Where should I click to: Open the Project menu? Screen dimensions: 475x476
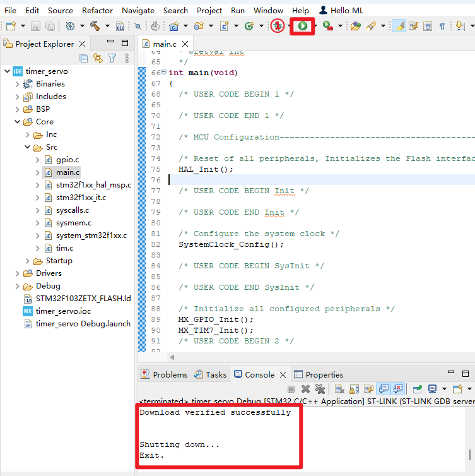[x=209, y=11]
